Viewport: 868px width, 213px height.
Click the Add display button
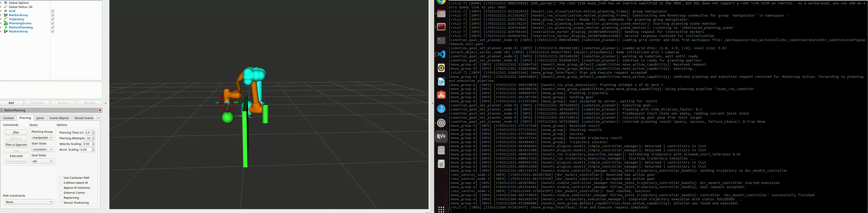[11, 103]
